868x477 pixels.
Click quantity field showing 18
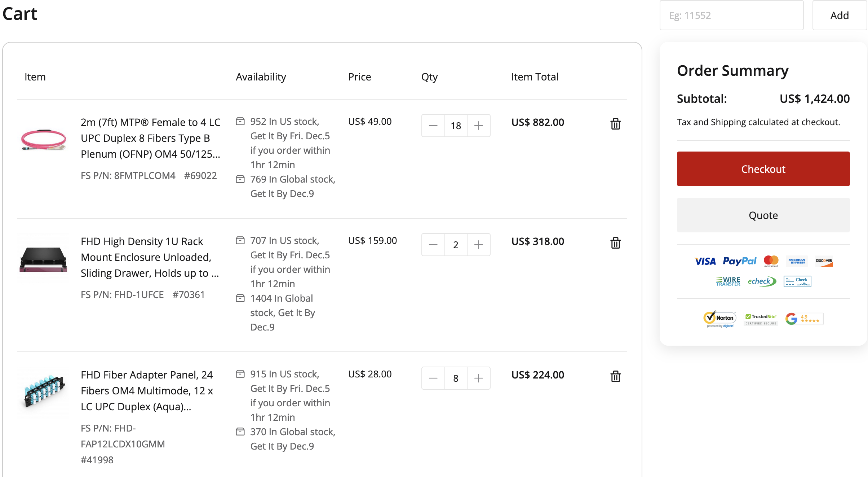pos(456,126)
